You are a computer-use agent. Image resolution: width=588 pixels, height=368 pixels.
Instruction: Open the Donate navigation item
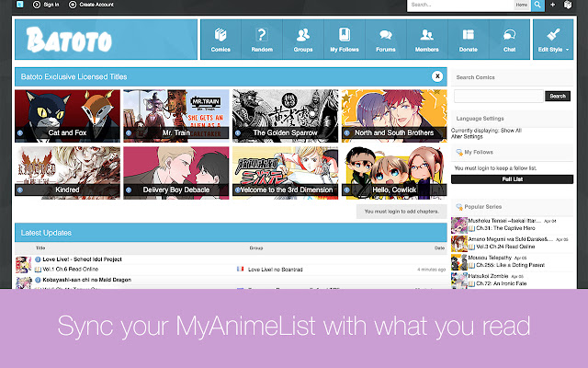(468, 40)
